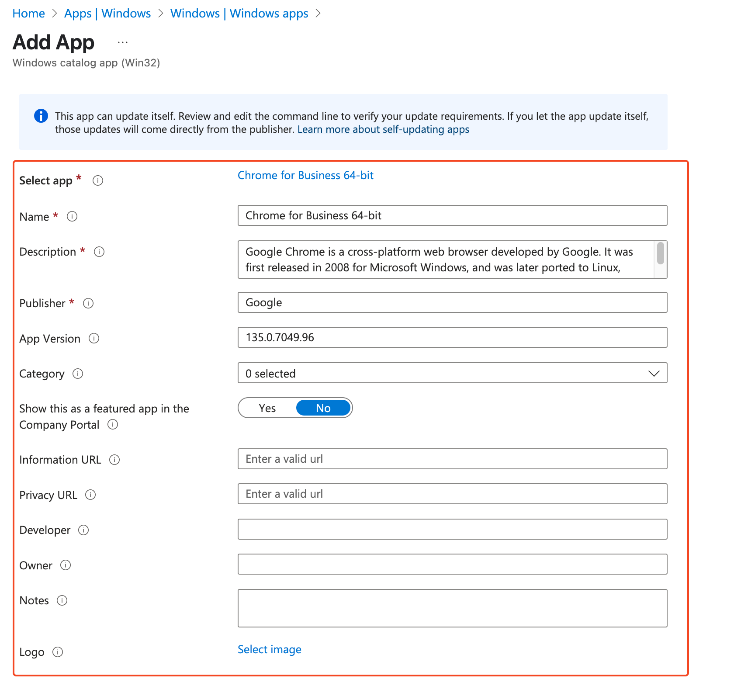Set featured app toggle to No
The width and height of the screenshot is (734, 700).
[x=323, y=408]
